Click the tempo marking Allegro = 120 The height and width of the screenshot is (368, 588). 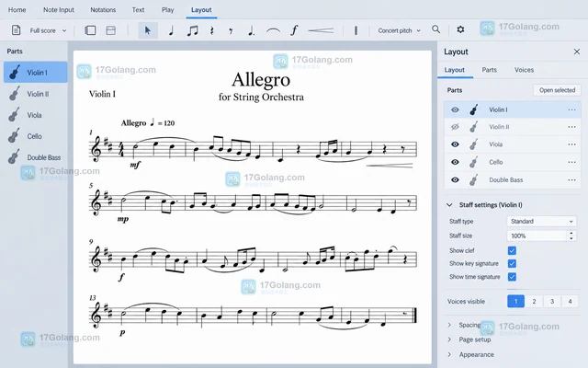(148, 122)
